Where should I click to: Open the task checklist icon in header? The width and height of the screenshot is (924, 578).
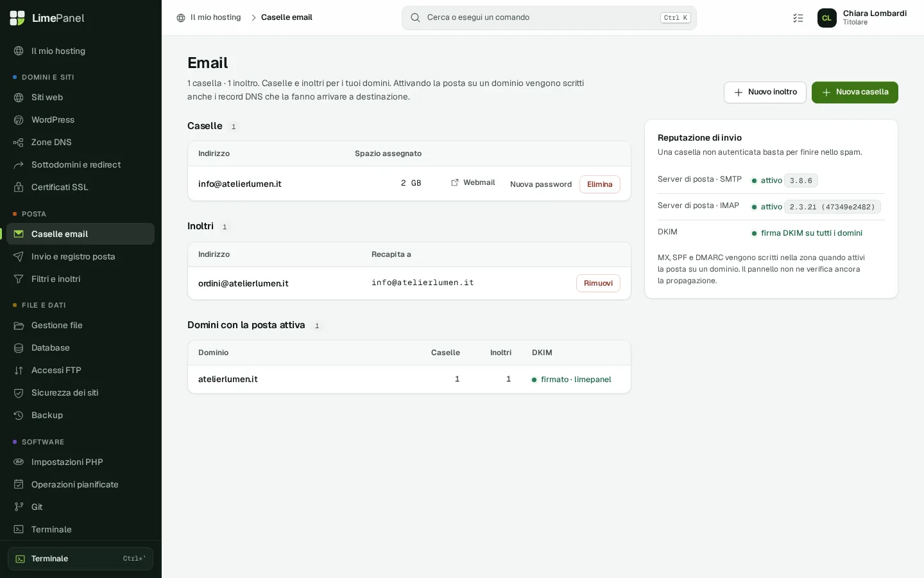pyautogui.click(x=798, y=18)
